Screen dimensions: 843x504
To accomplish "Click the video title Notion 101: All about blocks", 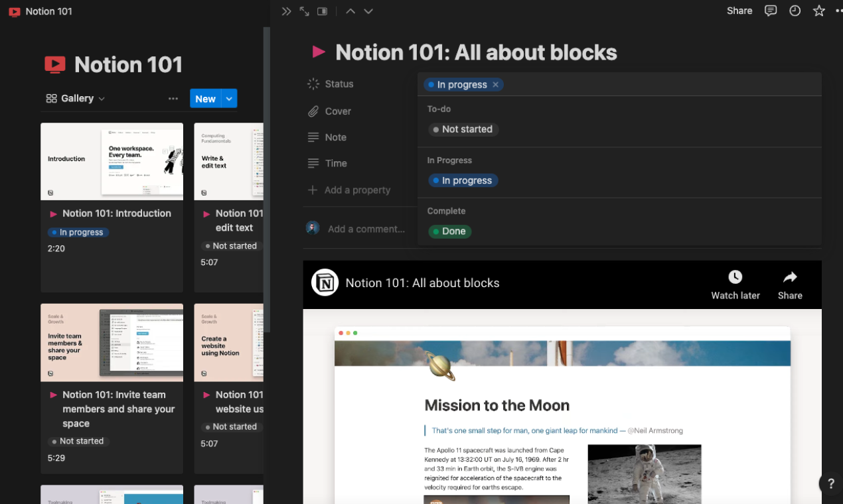I will click(422, 283).
